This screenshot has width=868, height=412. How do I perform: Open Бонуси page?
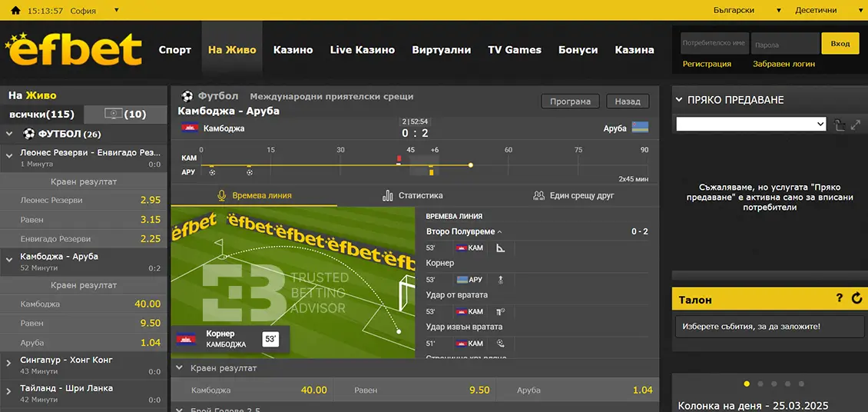(578, 50)
